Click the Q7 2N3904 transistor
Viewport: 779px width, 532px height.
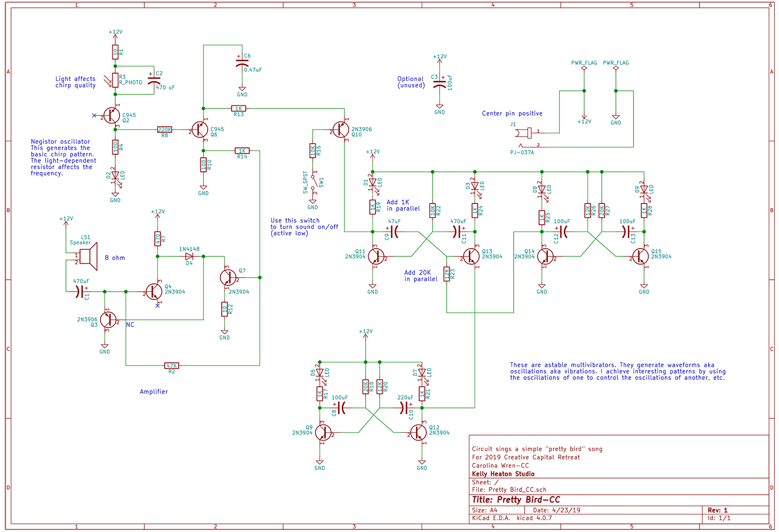229,277
